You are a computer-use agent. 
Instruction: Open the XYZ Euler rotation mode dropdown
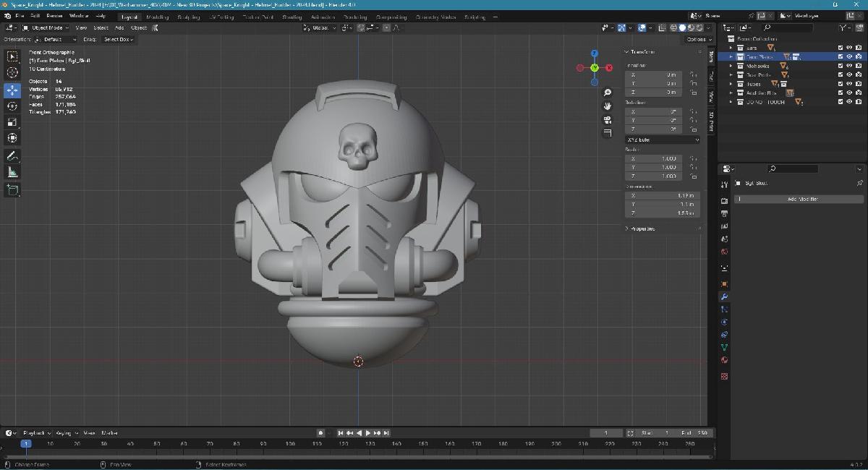tap(662, 139)
